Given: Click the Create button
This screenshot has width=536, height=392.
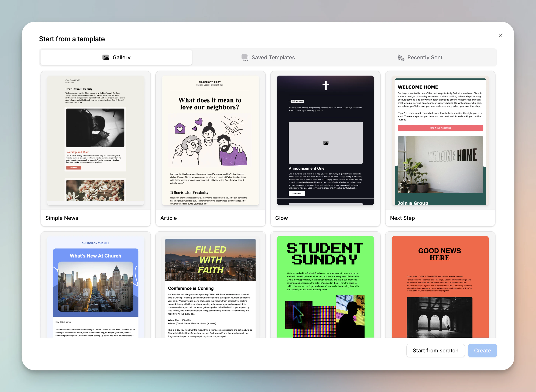Looking at the screenshot, I should click(x=482, y=351).
